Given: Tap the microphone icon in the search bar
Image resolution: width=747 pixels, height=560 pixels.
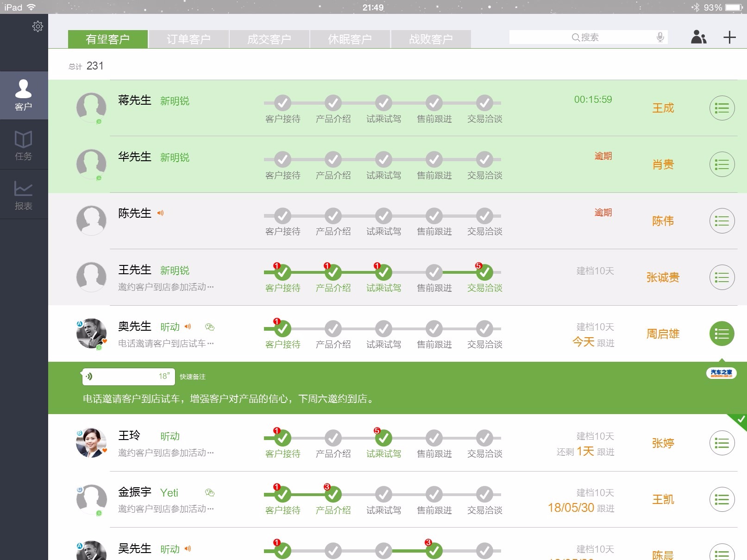Looking at the screenshot, I should [x=660, y=37].
